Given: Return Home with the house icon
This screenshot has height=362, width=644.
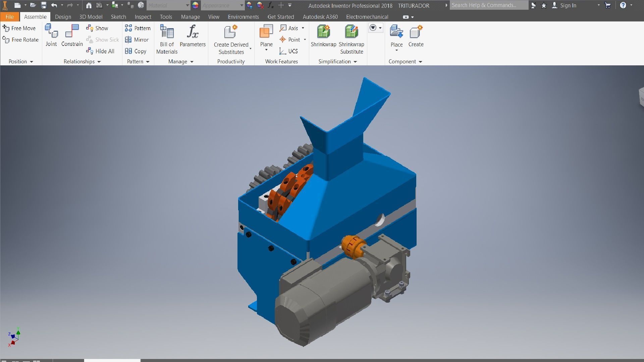Looking at the screenshot, I should click(x=89, y=5).
